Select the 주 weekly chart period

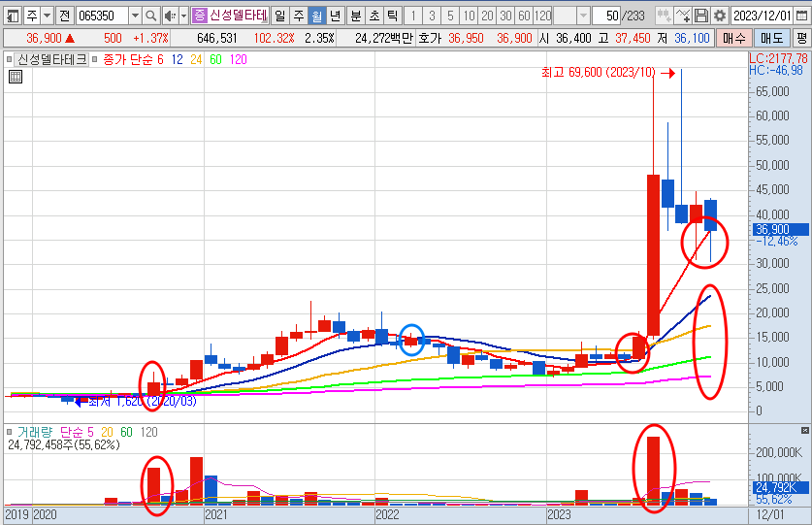(299, 16)
